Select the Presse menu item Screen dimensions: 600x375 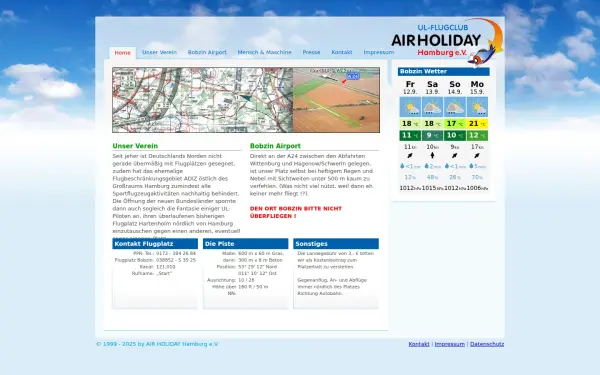[x=311, y=52]
